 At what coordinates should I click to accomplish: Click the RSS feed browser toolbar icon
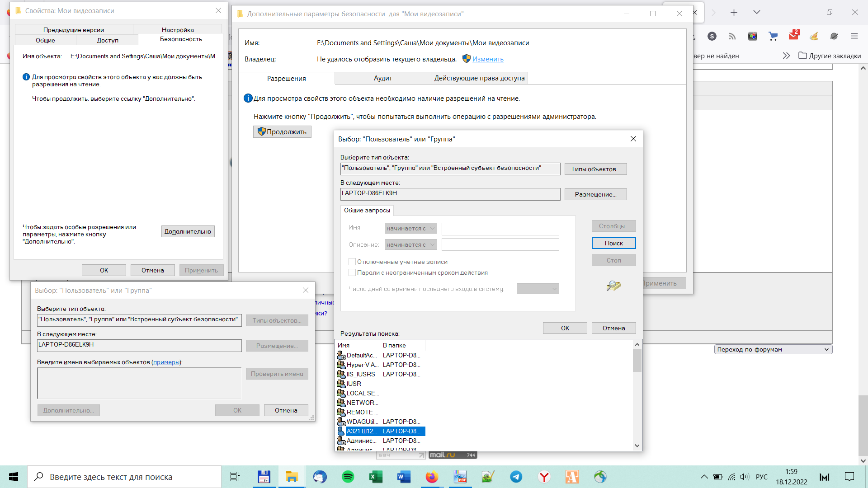tap(732, 36)
